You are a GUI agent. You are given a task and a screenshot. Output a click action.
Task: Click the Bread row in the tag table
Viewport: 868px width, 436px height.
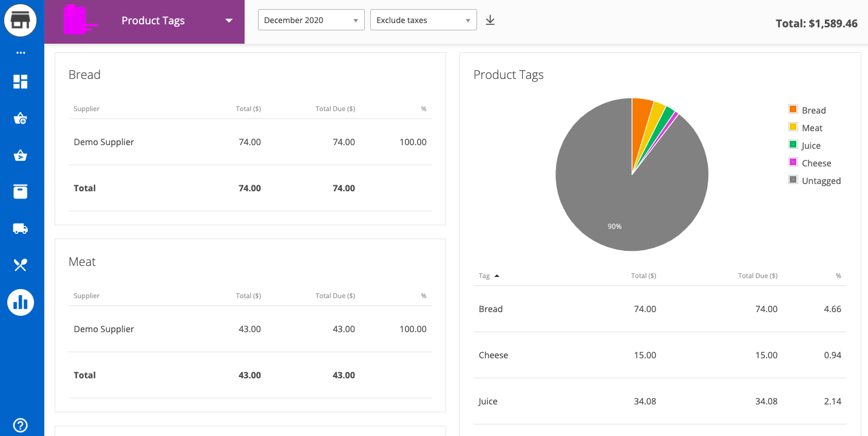[660, 309]
